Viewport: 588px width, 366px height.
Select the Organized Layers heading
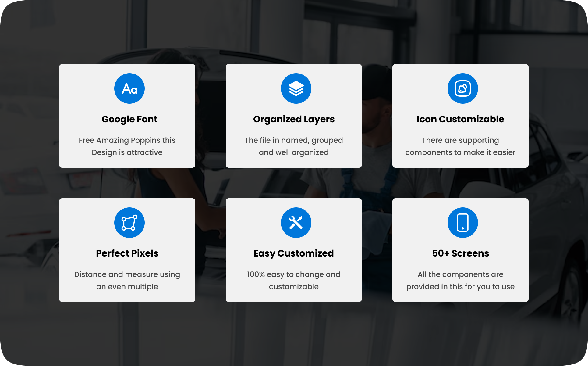coord(294,119)
